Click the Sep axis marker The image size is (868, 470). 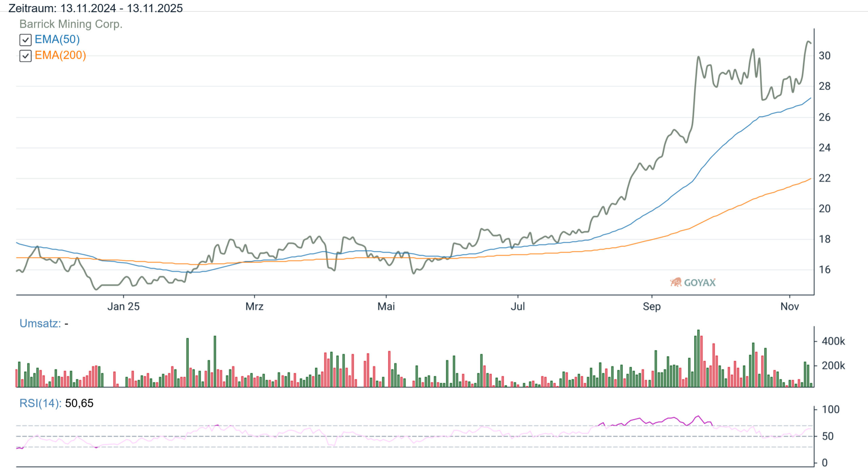[x=651, y=307]
